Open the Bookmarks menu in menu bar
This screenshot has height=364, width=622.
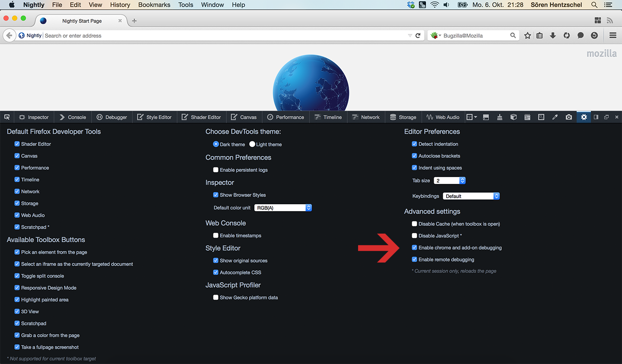click(154, 5)
